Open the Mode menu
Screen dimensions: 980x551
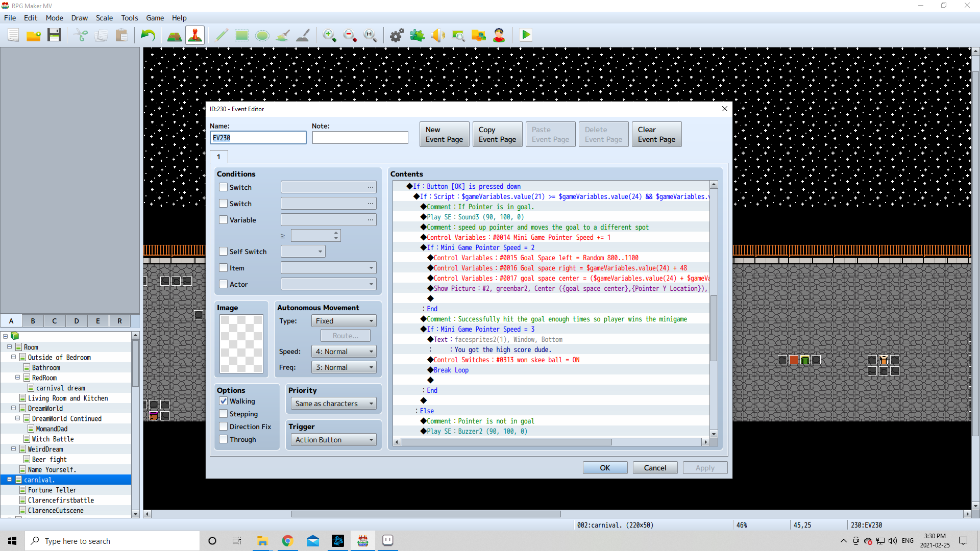(55, 18)
